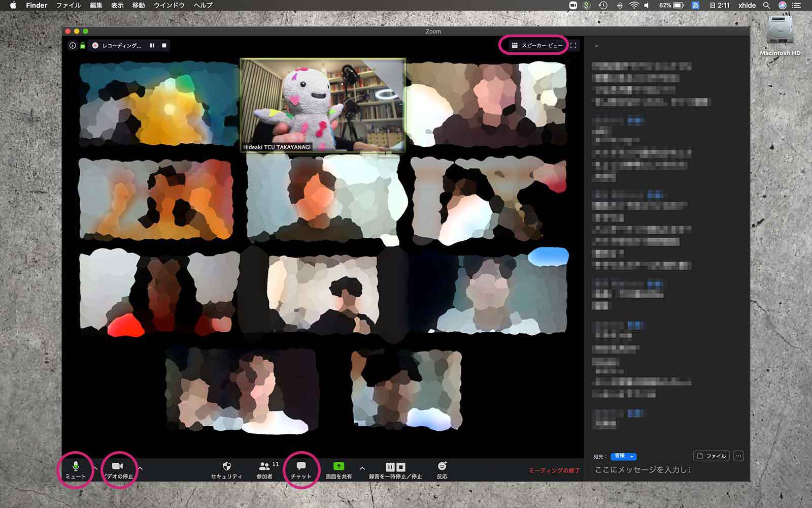
Task: Open the ウインドウ menu in menu bar
Action: click(x=169, y=5)
